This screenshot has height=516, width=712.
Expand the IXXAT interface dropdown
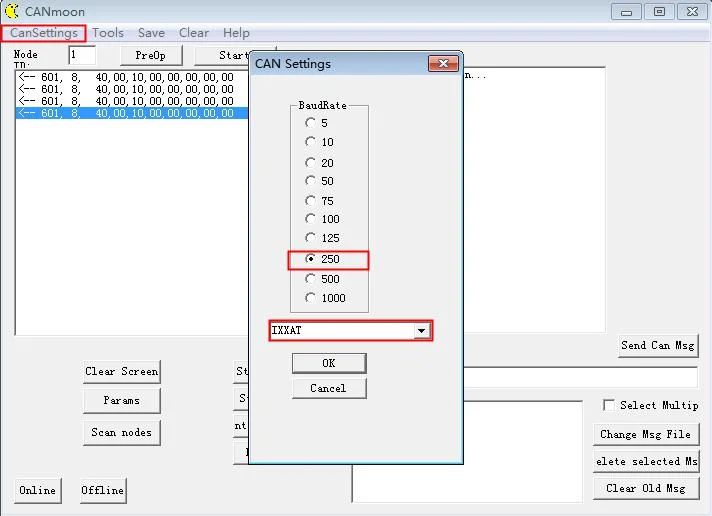pos(421,330)
